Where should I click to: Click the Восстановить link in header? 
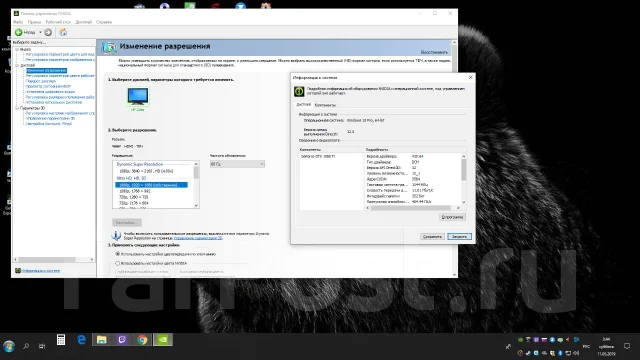click(434, 52)
